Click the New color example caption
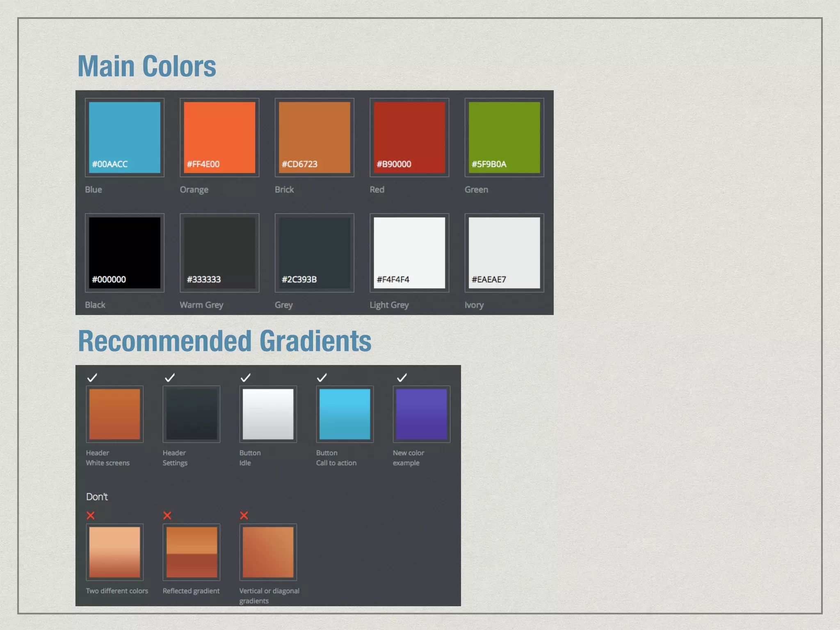This screenshot has width=840, height=630. pos(409,458)
